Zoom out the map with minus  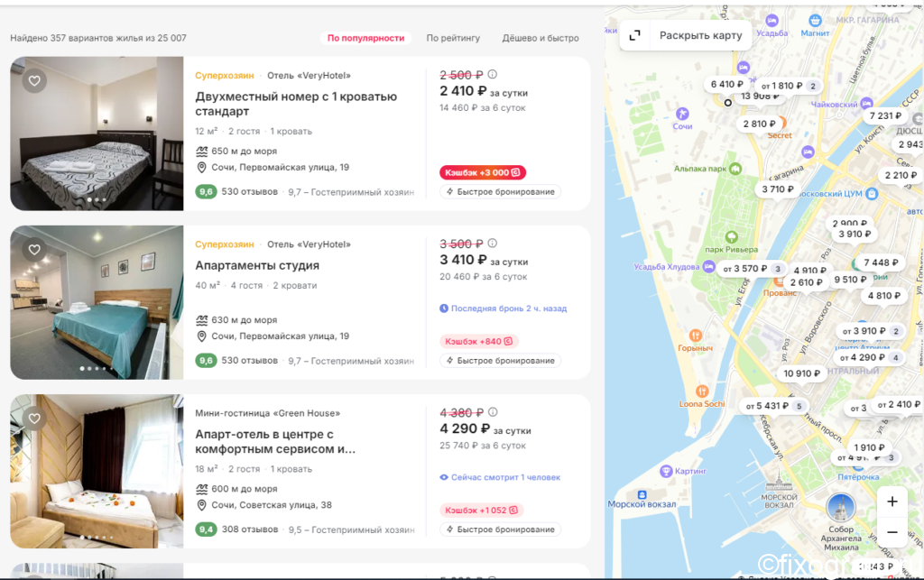coord(892,532)
